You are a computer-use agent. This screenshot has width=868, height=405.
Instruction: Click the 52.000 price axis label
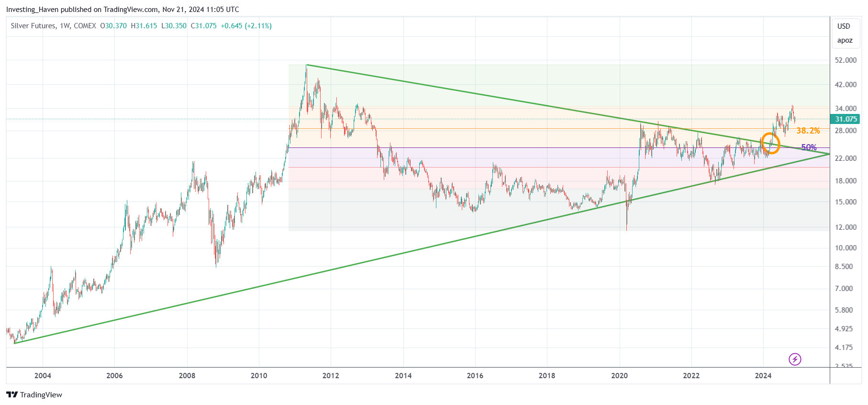[x=846, y=60]
